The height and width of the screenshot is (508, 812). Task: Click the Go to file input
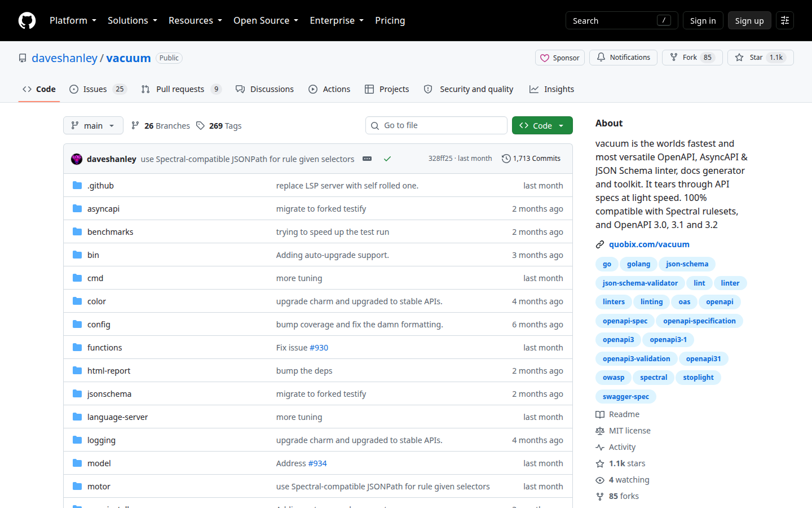pyautogui.click(x=436, y=125)
